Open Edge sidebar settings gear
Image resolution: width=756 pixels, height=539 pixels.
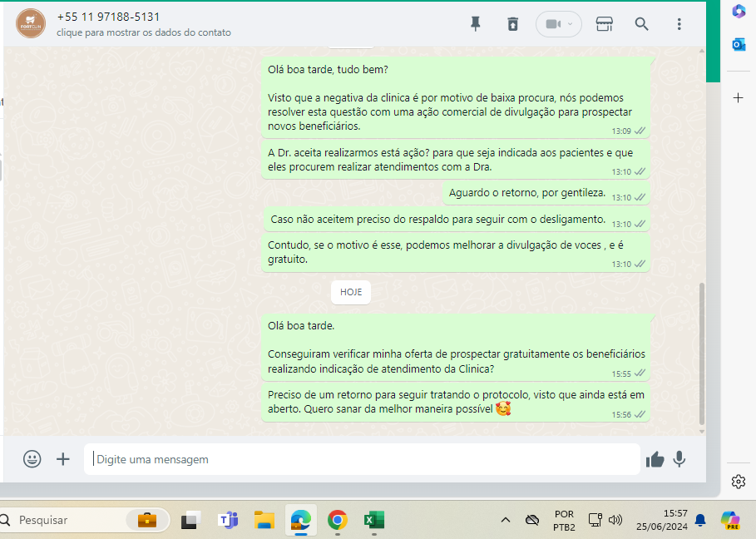pyautogui.click(x=739, y=482)
